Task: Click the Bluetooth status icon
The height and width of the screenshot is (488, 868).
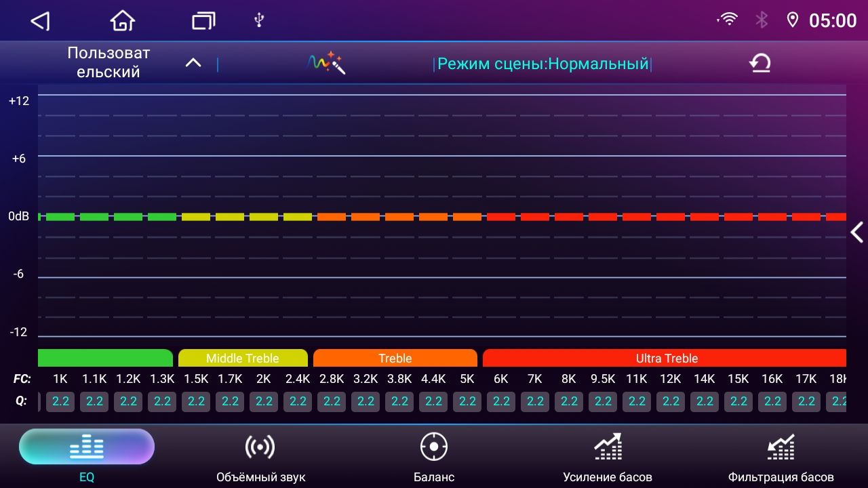Action: (761, 20)
